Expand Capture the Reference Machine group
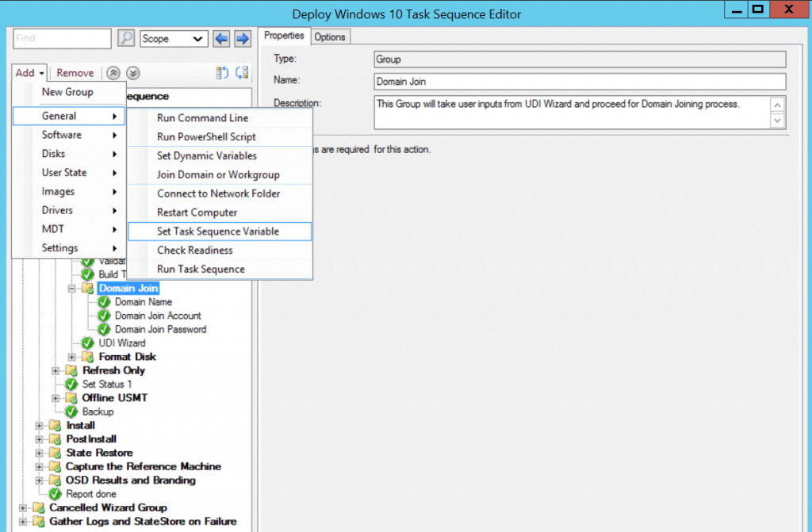This screenshot has height=532, width=812. coord(39,467)
